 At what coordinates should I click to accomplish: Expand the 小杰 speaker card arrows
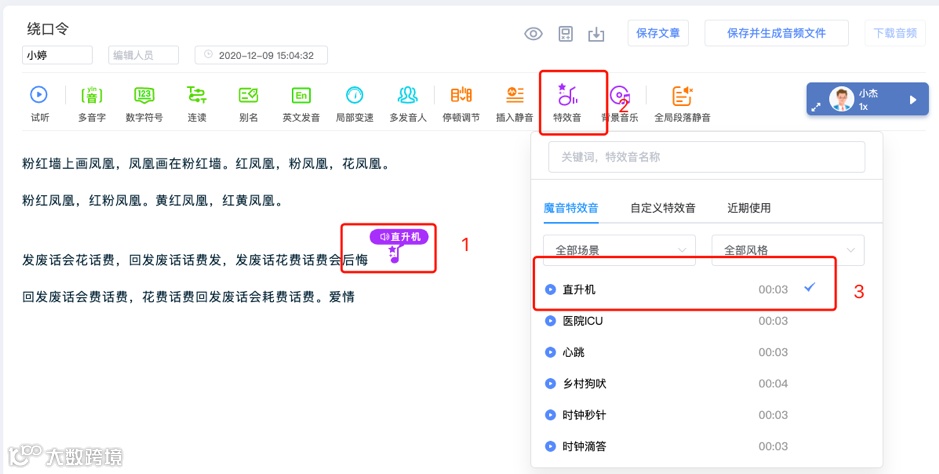[816, 107]
